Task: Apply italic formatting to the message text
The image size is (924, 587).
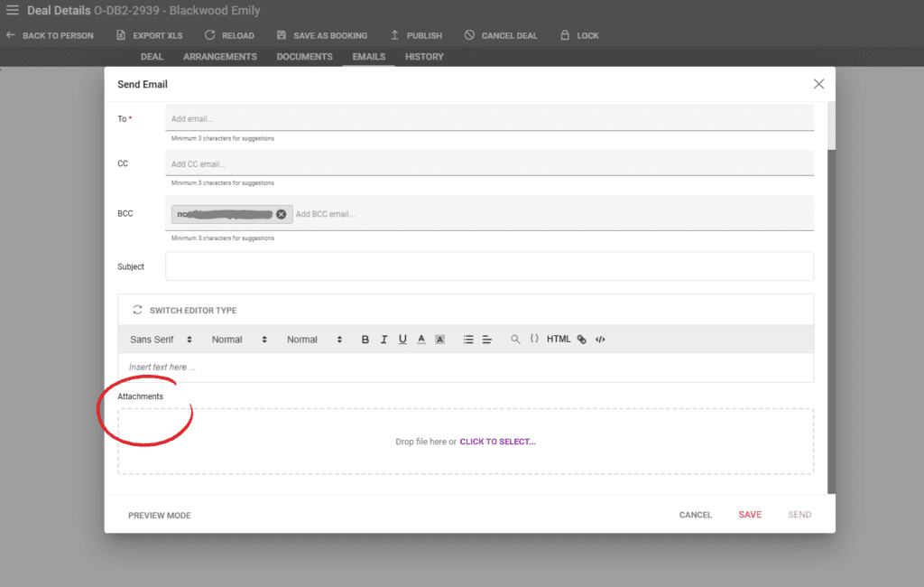Action: (x=383, y=339)
